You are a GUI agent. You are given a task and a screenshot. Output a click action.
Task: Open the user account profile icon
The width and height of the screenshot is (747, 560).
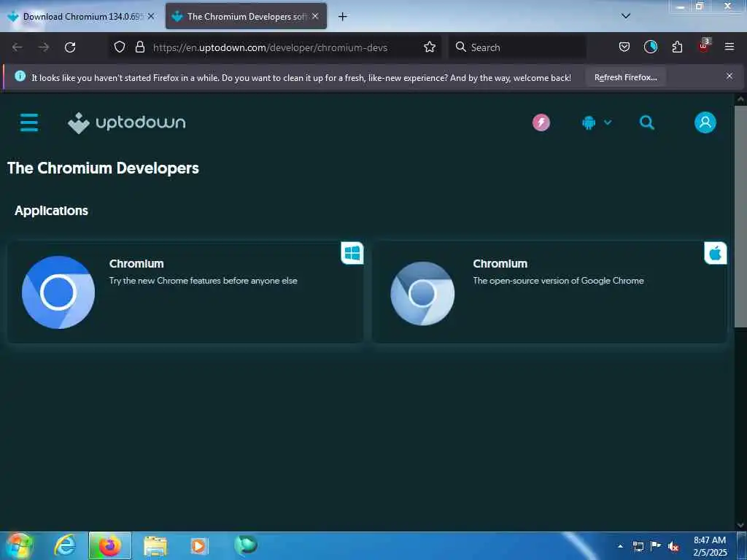[705, 122]
